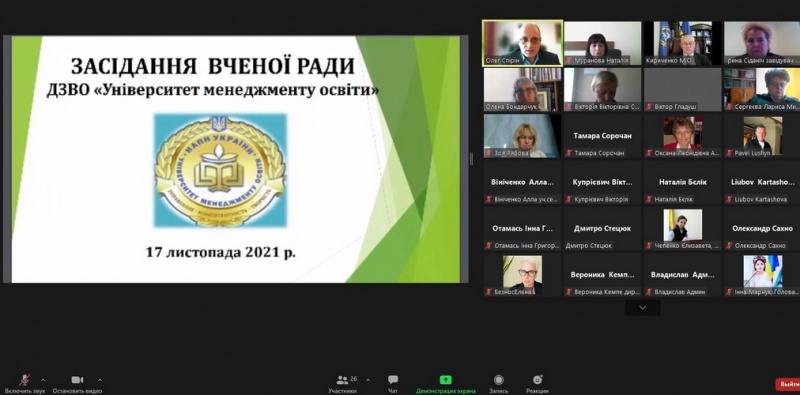Click slide subtitle ДЗВО «Університет менеджменту освіти»
This screenshot has height=395, width=800.
[213, 91]
